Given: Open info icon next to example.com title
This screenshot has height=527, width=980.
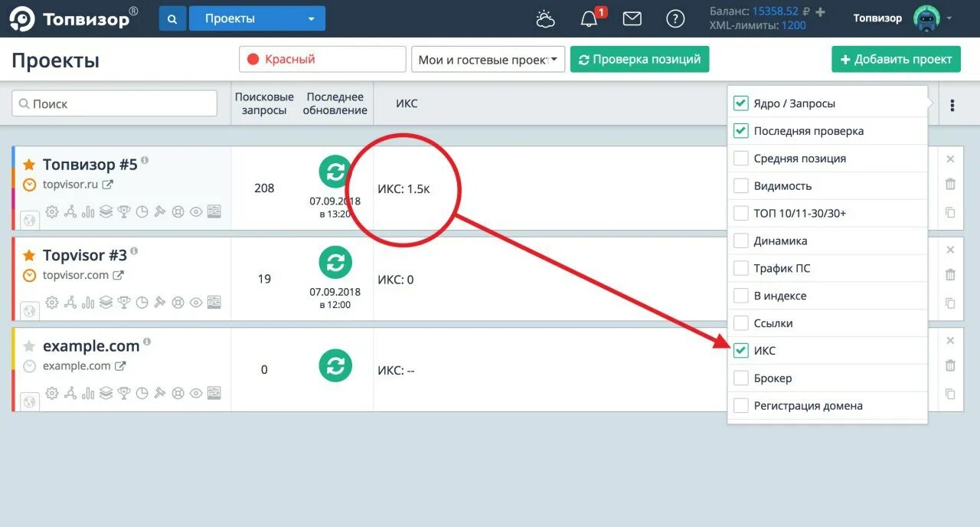Looking at the screenshot, I should (147, 342).
